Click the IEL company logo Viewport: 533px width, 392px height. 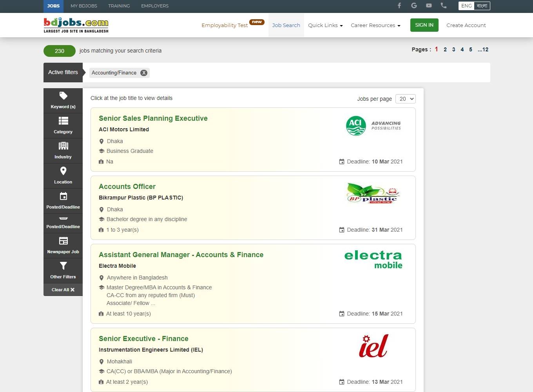click(373, 346)
